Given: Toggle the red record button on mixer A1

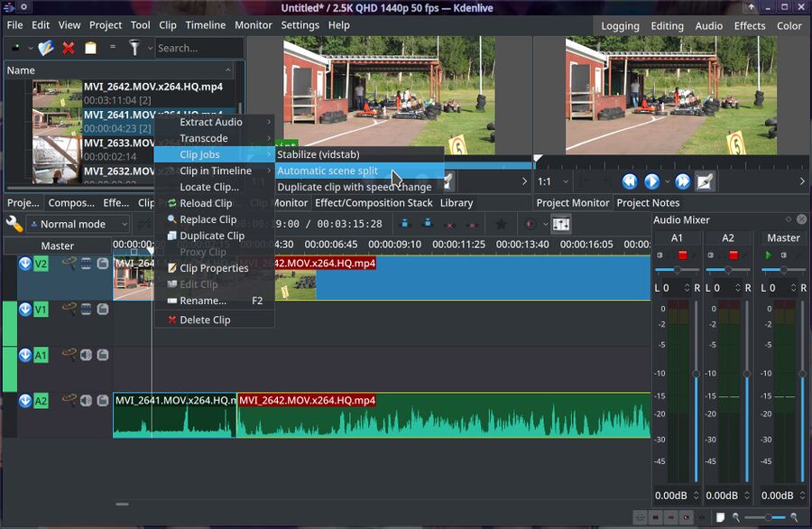Looking at the screenshot, I should pos(683,255).
